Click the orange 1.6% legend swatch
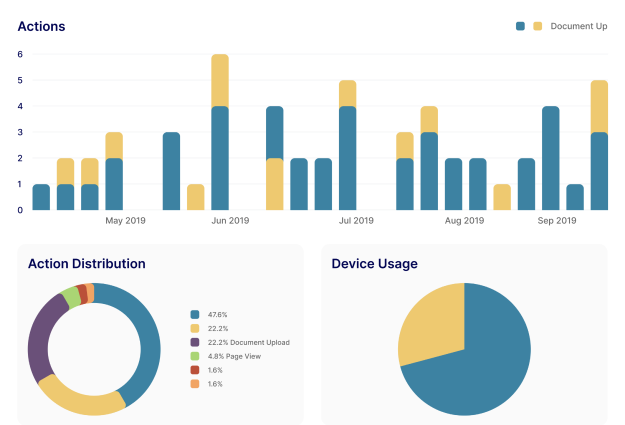 (194, 384)
